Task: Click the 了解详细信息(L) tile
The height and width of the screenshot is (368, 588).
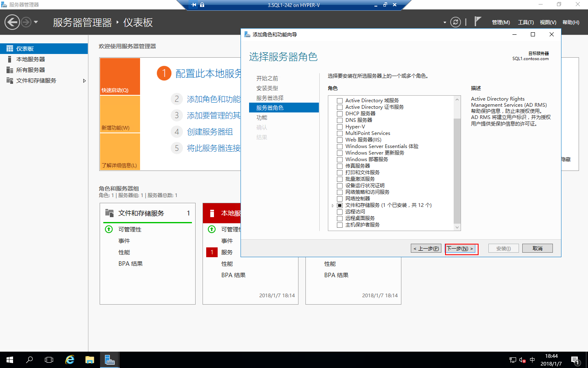Action: click(x=120, y=152)
